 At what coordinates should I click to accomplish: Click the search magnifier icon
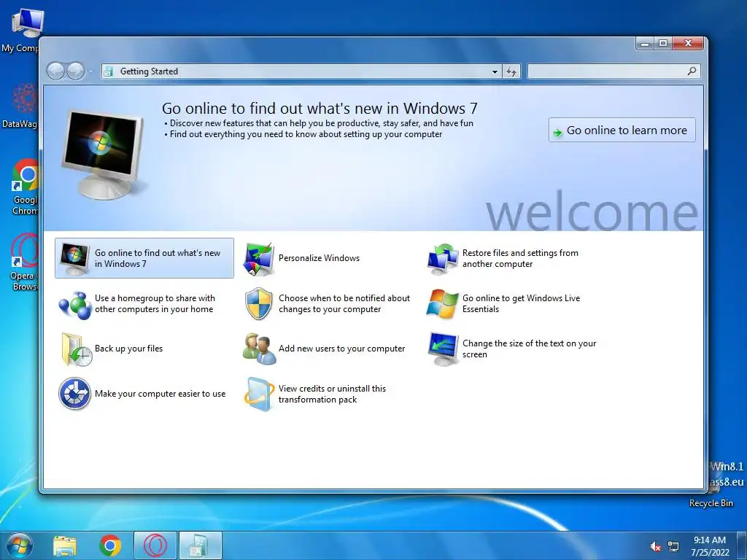pyautogui.click(x=692, y=71)
